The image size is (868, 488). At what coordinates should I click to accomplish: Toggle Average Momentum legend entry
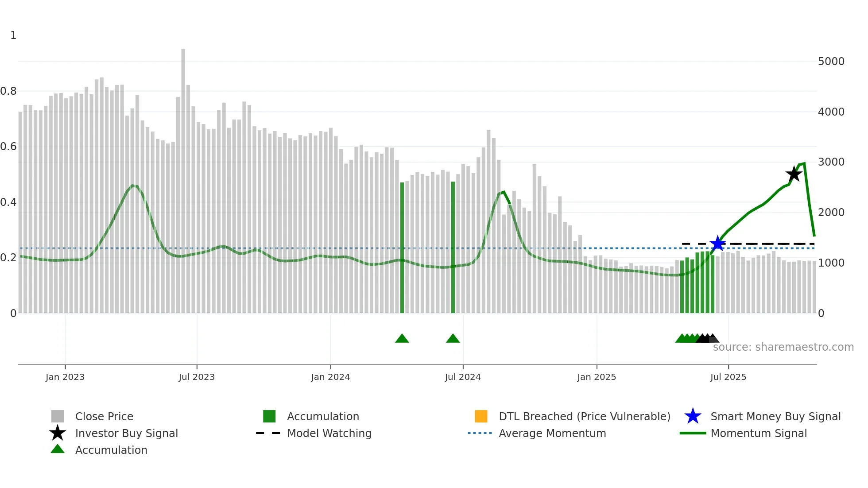(x=552, y=433)
